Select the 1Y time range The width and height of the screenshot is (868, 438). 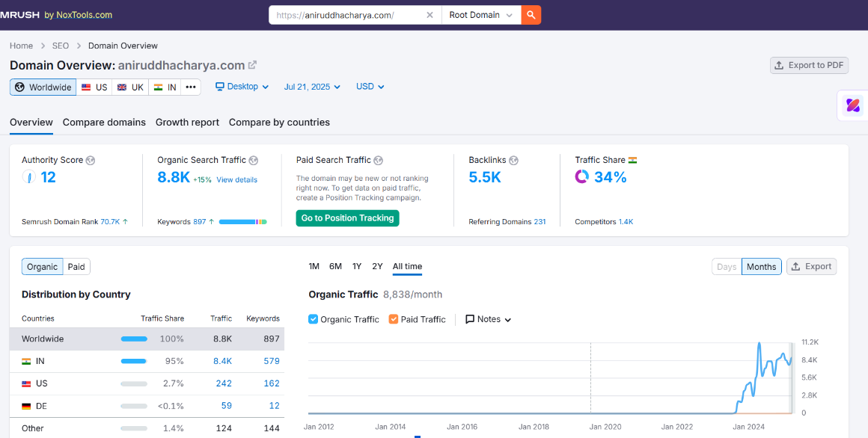coord(356,267)
